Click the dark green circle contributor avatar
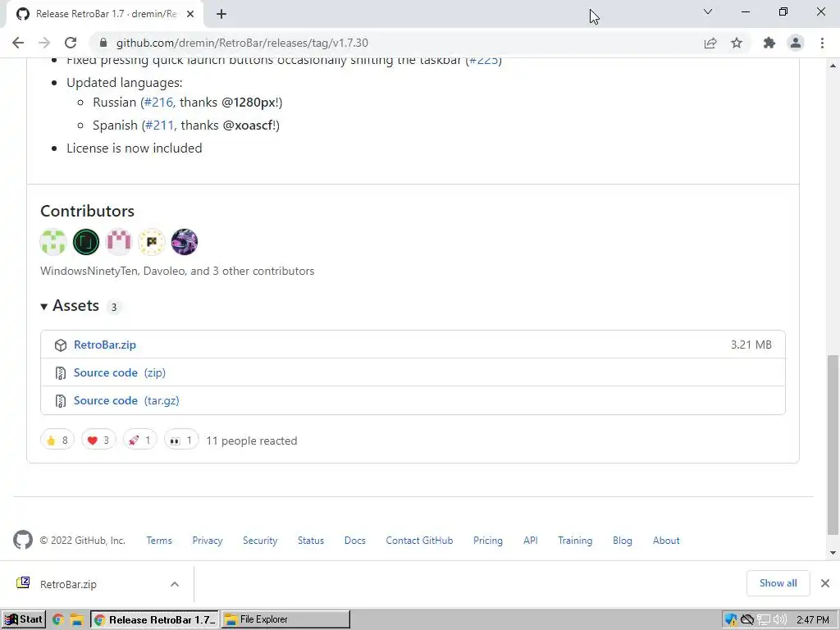840x630 pixels. (x=86, y=242)
